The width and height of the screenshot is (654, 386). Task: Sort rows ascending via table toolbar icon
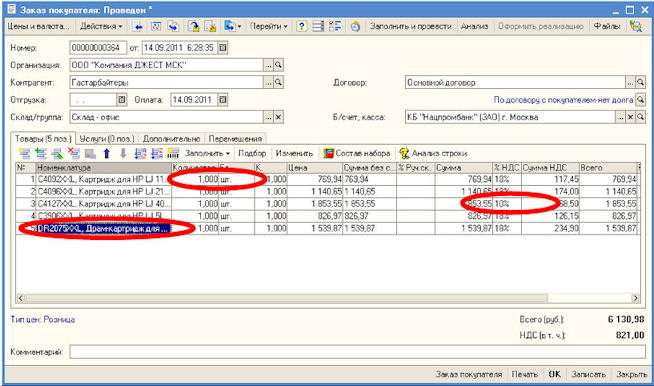coord(140,154)
